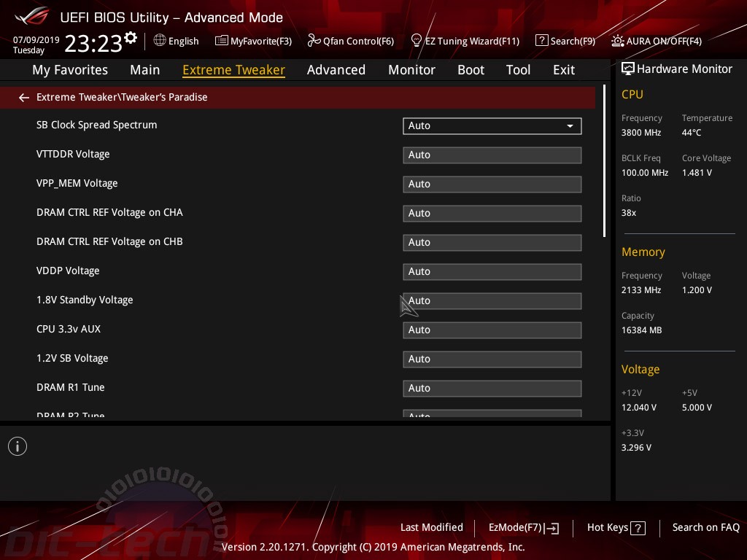The height and width of the screenshot is (560, 747).
Task: Click the SB Clock Spread Spectrum dropdown arrow
Action: click(x=570, y=126)
